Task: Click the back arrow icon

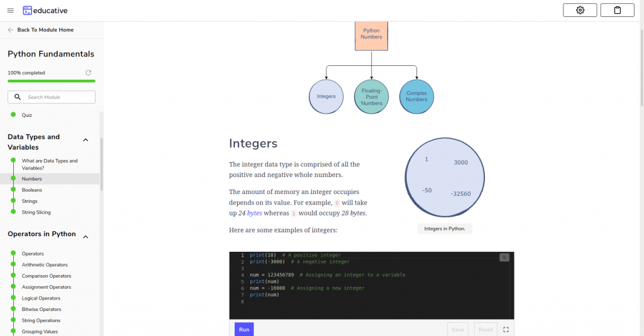Action: pos(11,30)
